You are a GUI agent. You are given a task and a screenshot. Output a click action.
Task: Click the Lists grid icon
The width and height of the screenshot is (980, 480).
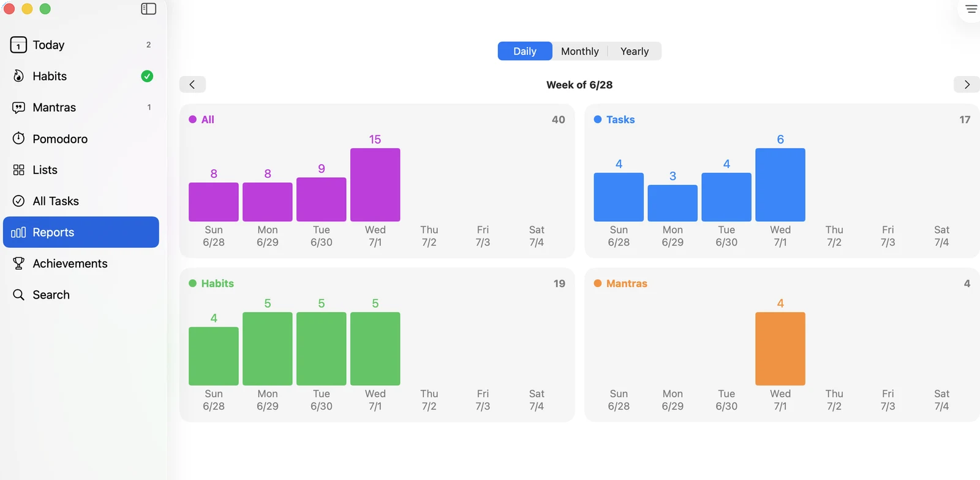coord(18,170)
